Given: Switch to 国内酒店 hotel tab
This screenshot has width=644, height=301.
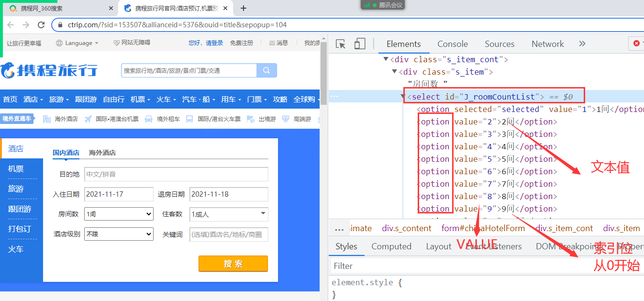Looking at the screenshot, I should pyautogui.click(x=66, y=153).
